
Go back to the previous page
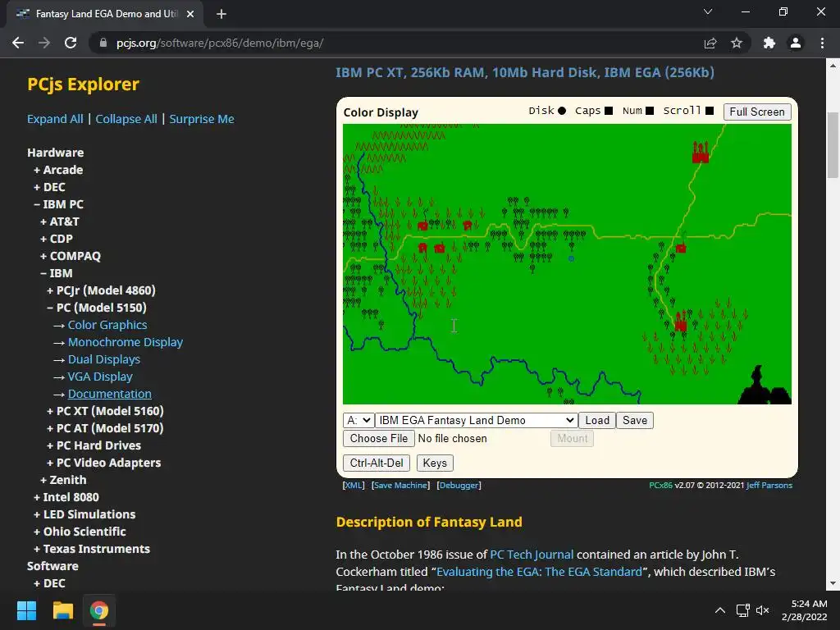click(18, 43)
